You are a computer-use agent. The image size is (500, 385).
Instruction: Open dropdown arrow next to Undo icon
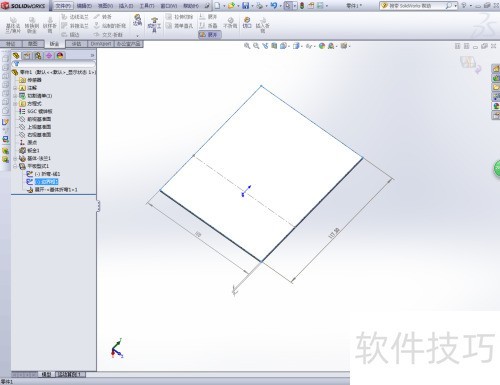(x=280, y=6)
